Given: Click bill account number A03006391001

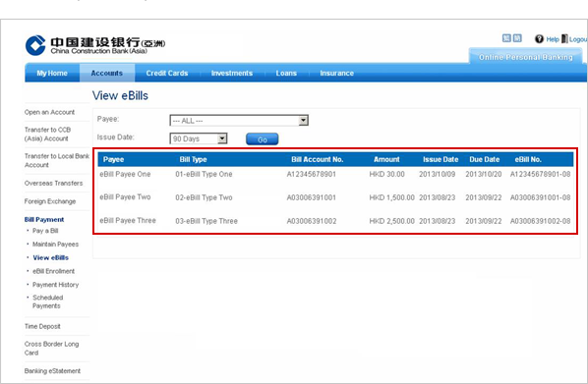Looking at the screenshot, I should [312, 197].
